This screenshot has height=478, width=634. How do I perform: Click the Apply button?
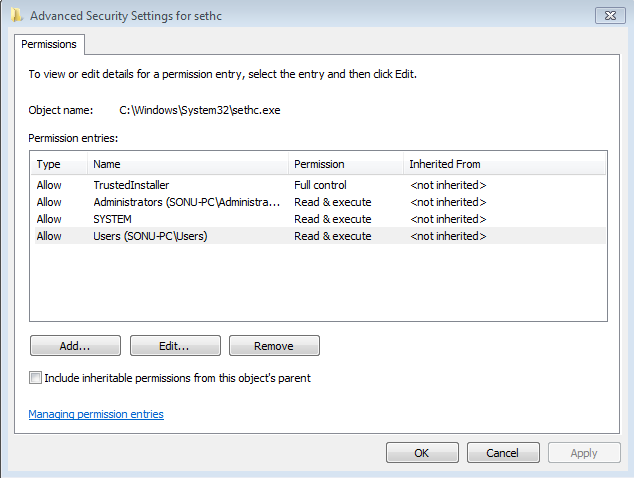[584, 453]
